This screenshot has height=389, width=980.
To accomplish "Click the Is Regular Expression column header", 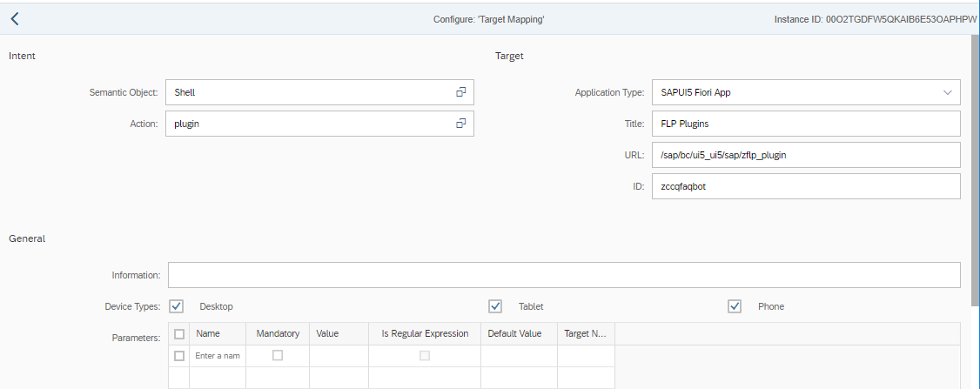I will [x=425, y=333].
